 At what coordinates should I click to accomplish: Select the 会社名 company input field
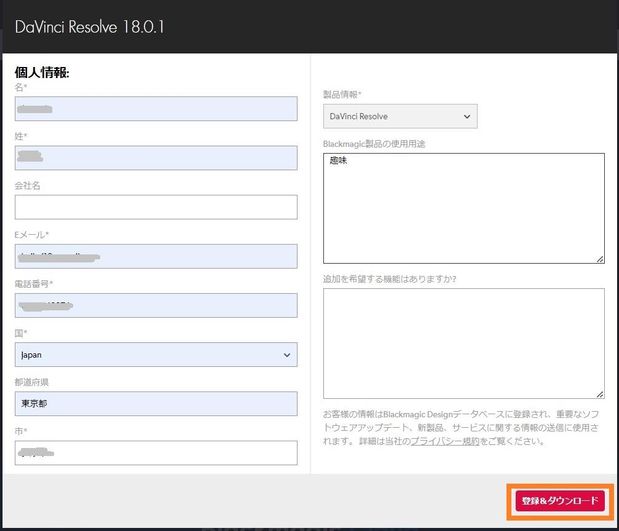pos(156,207)
